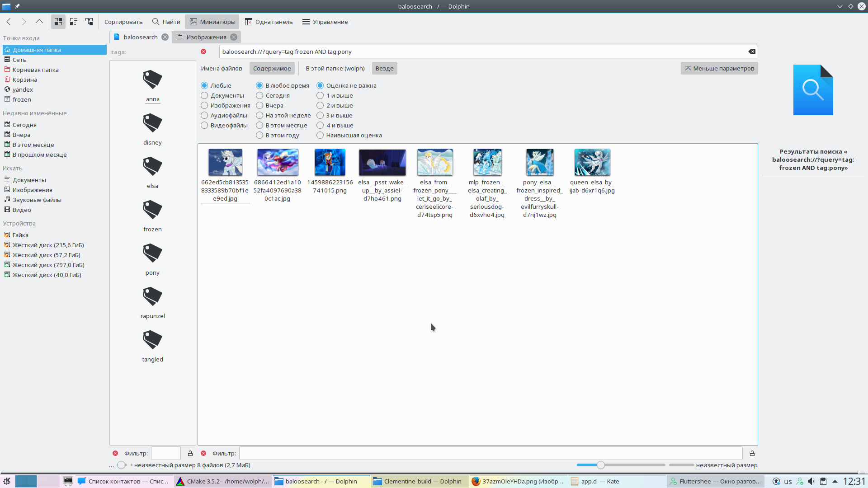
Task: Expand hidden system tray icons arrow
Action: pos(835,481)
